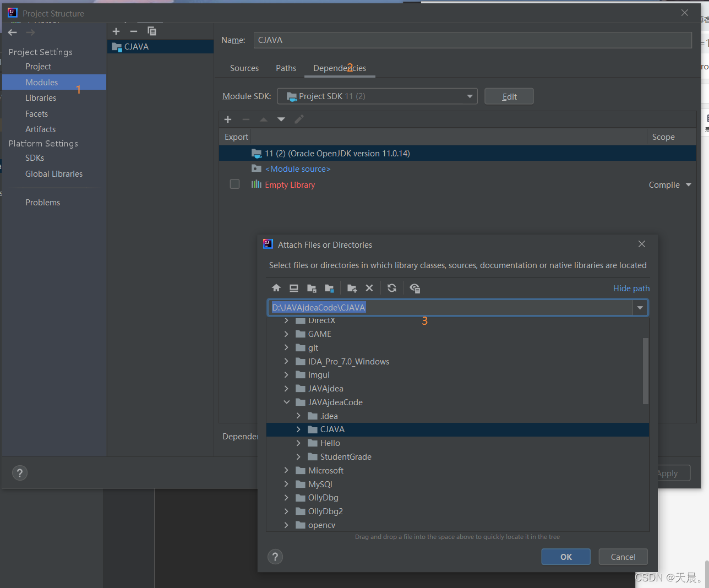Click the Edit SDK button
709x588 pixels.
tap(509, 96)
